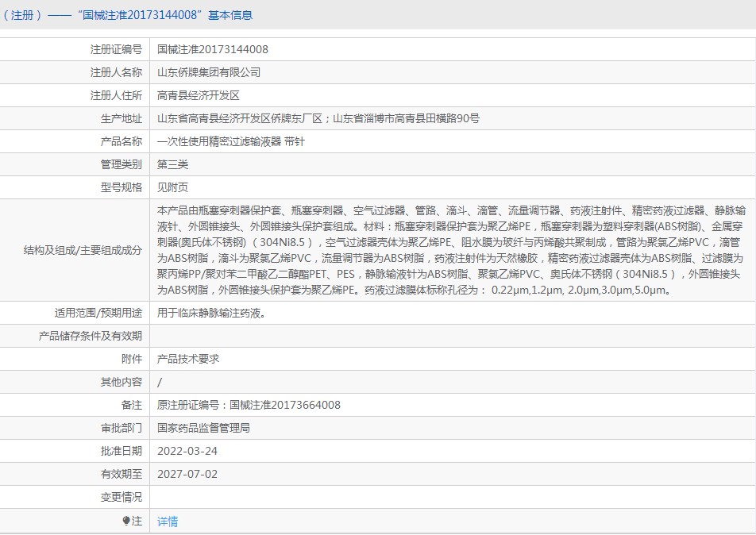Select expiry date 2027-07-02
This screenshot has height=535, width=756.
tap(187, 474)
